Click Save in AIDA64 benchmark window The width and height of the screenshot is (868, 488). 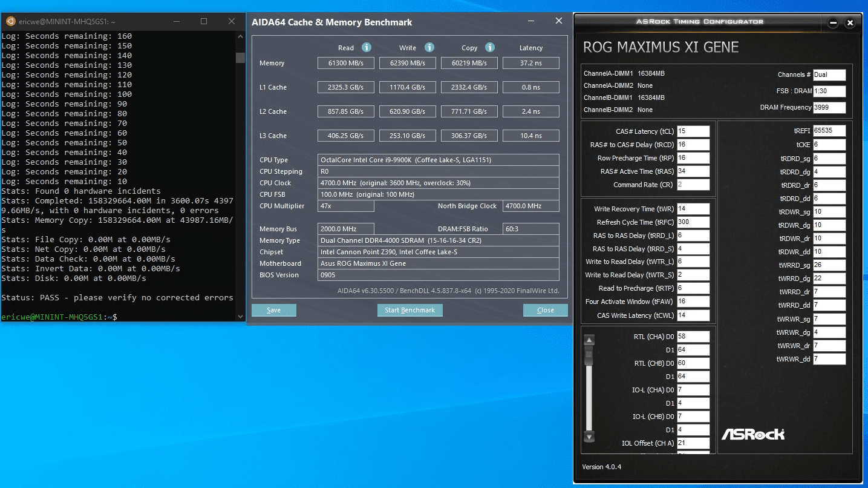tap(274, 310)
